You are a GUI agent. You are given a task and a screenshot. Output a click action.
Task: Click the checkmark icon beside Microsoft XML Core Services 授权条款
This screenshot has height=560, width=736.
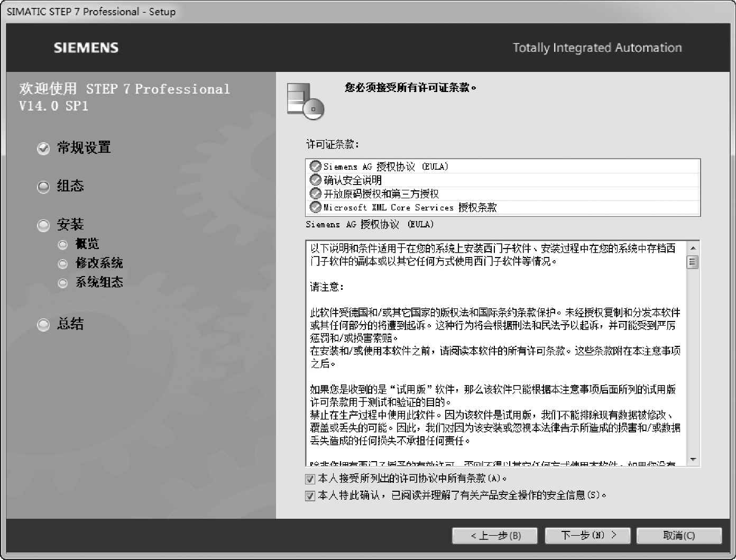tap(316, 207)
